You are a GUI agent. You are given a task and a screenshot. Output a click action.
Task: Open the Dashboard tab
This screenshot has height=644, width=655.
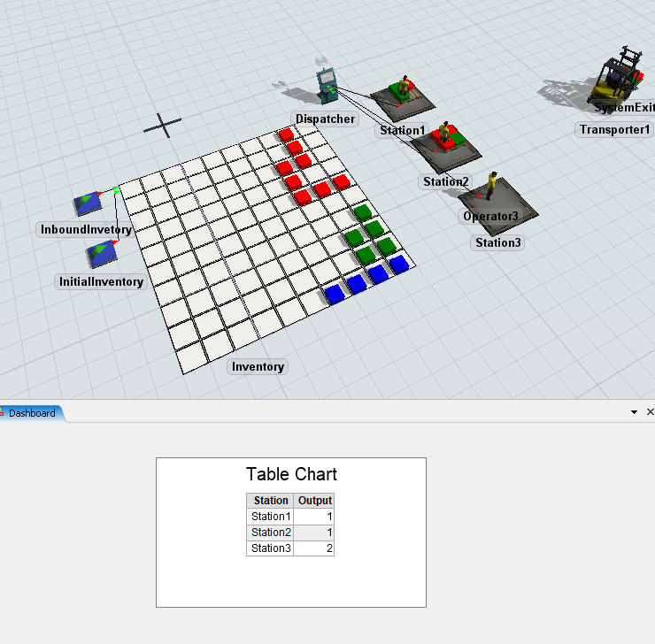(x=32, y=413)
